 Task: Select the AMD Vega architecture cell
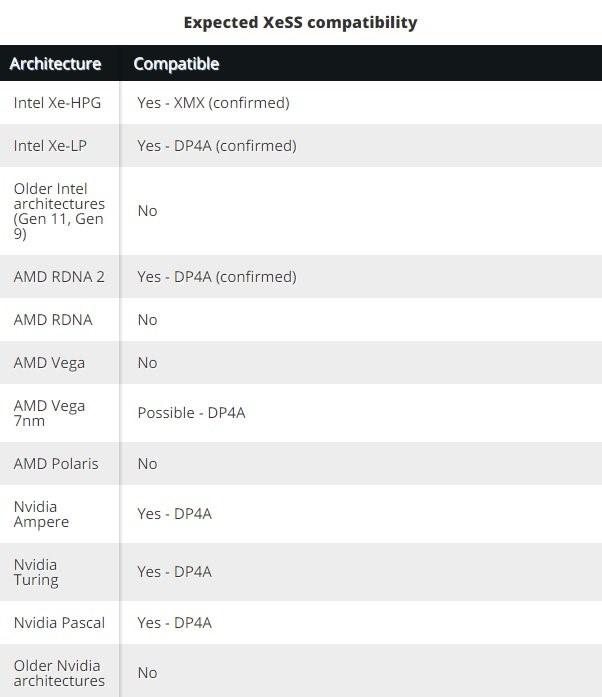pyautogui.click(x=49, y=363)
